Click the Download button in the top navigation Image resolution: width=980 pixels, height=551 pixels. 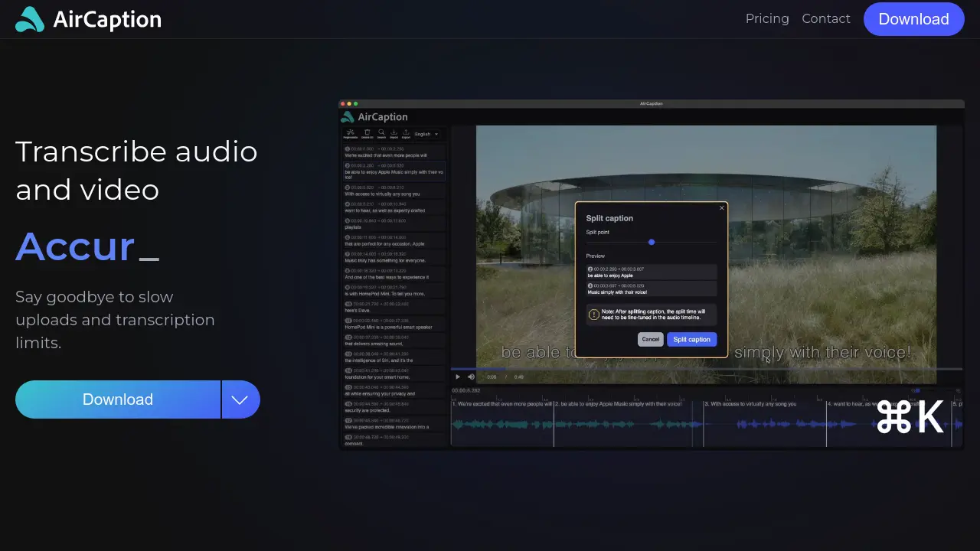(913, 19)
